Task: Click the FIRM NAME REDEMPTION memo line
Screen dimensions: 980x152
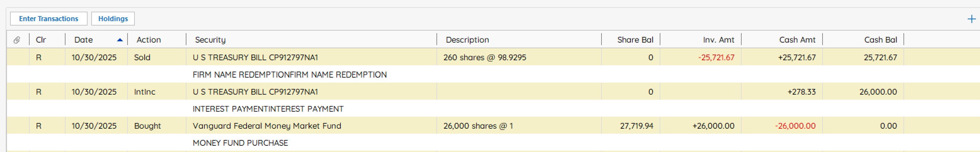Action: point(289,75)
